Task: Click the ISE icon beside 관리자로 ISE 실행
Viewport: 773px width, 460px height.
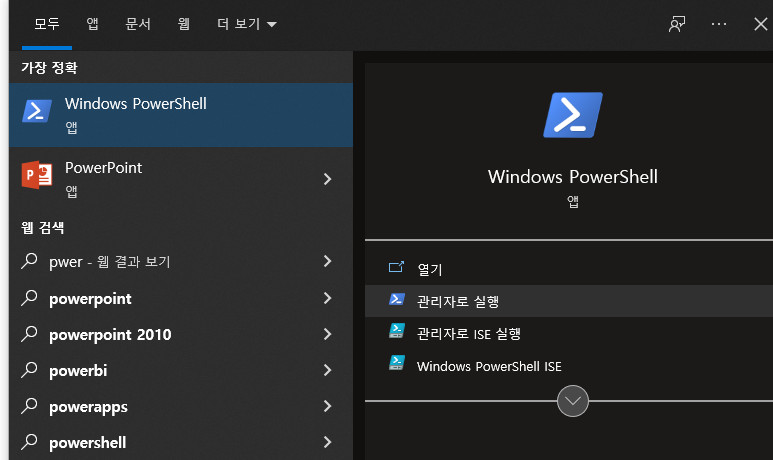Action: point(397,331)
